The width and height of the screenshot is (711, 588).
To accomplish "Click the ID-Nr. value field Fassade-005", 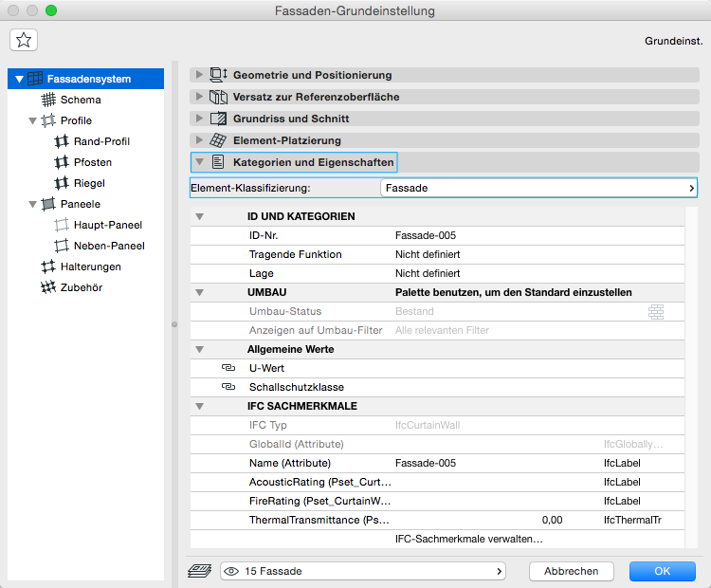I will [427, 235].
